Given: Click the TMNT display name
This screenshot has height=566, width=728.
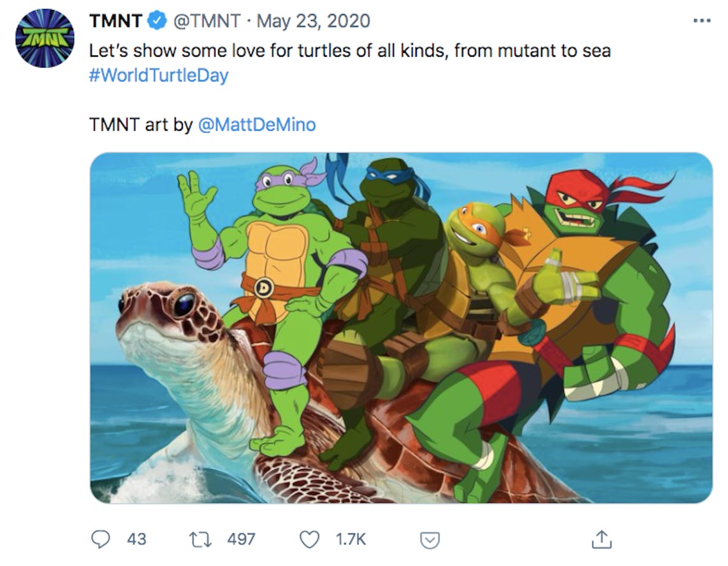Looking at the screenshot, I should point(115,21).
